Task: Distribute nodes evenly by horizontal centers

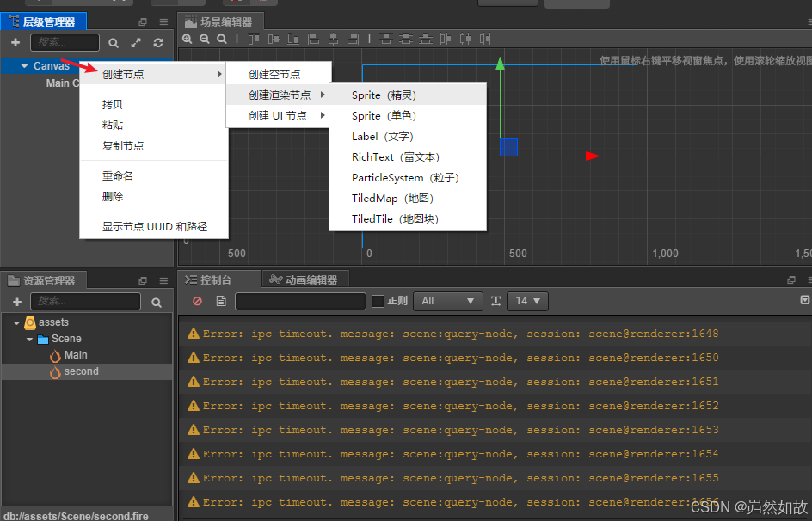Action: point(465,39)
